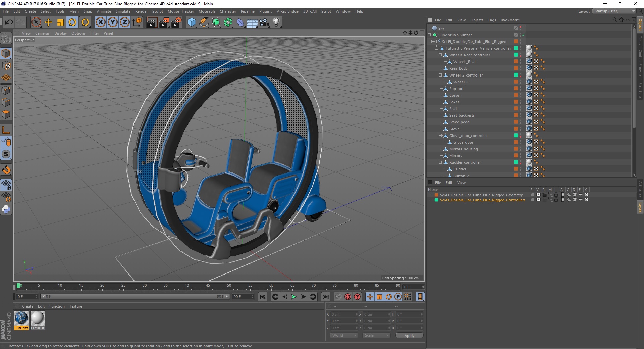The width and height of the screenshot is (644, 349).
Task: Add a Subdivision Surface generator
Action: tap(216, 22)
